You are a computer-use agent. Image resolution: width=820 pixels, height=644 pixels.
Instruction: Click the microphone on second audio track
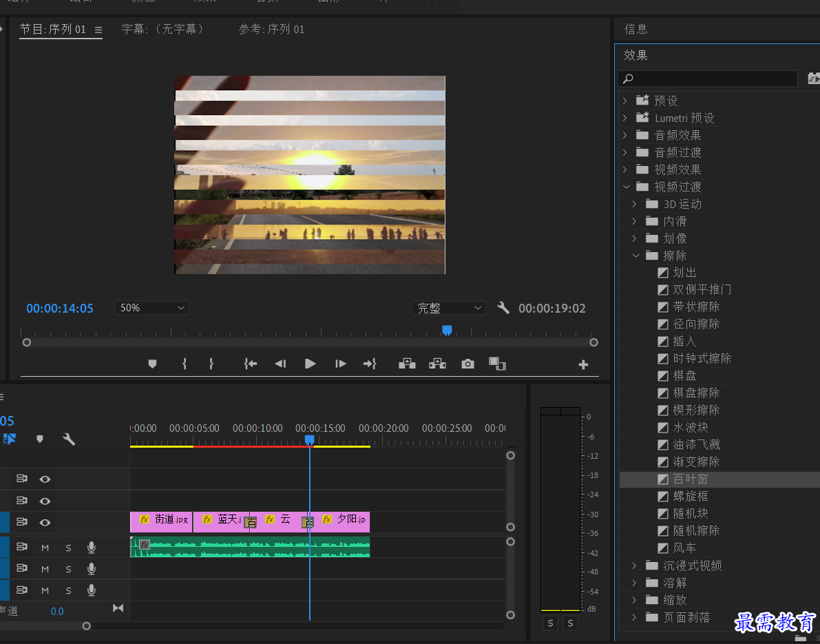point(92,569)
